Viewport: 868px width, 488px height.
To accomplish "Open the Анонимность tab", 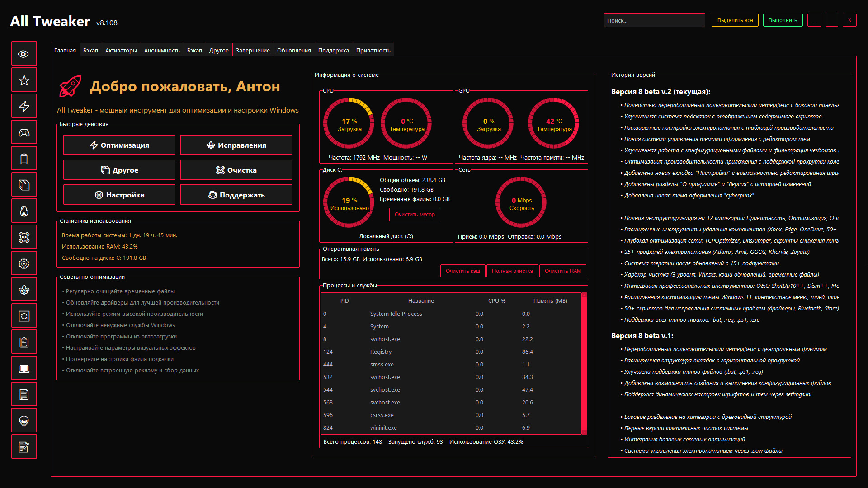I will pyautogui.click(x=162, y=50).
